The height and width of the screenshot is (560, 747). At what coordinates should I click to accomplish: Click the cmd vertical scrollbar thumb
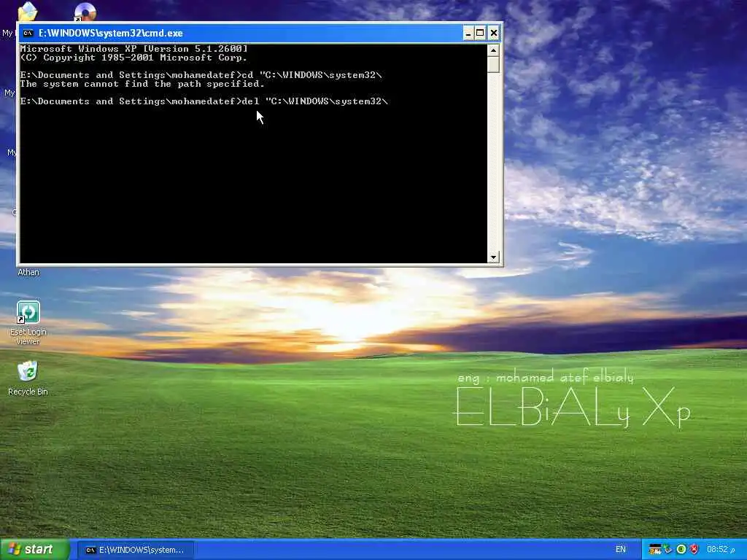click(494, 64)
